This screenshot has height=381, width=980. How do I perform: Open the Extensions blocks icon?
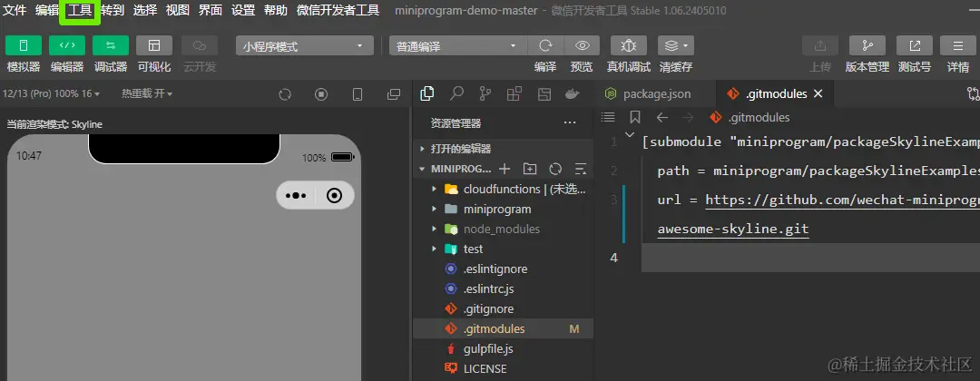514,93
